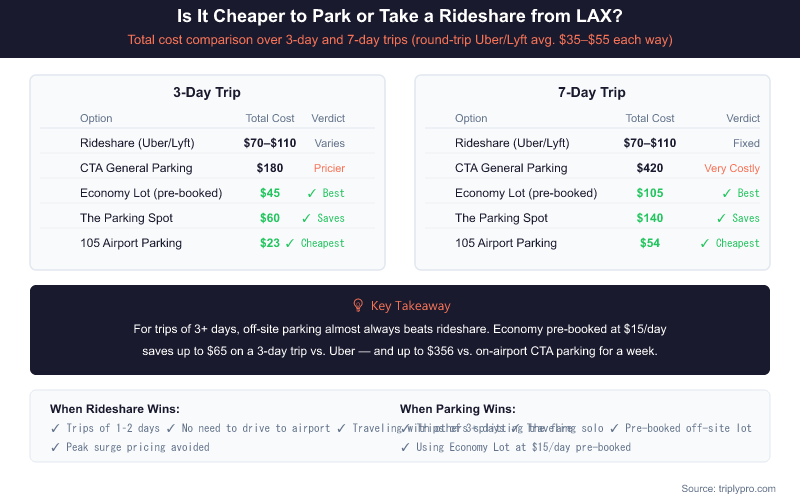Click the red 'Pricier' verdict label
Image resolution: width=800 pixels, height=500 pixels.
[x=329, y=168]
